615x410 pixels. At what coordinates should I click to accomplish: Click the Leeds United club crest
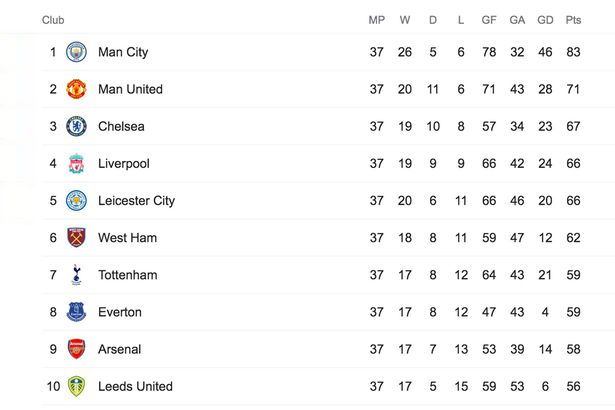pyautogui.click(x=76, y=386)
